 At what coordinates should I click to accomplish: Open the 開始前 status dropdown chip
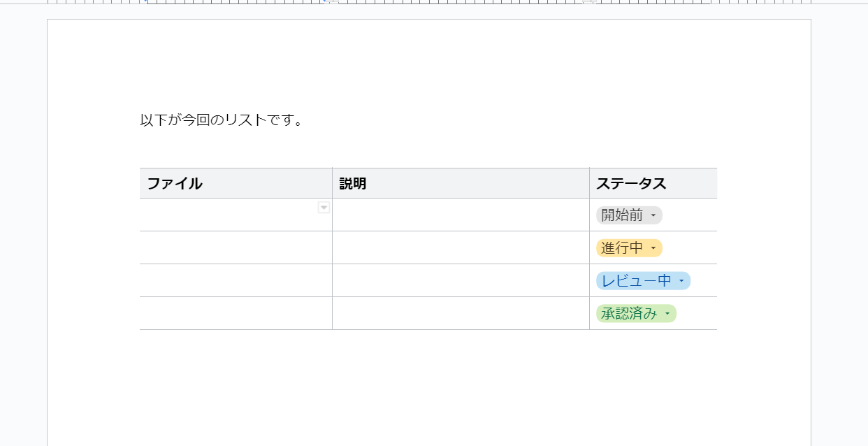point(629,215)
